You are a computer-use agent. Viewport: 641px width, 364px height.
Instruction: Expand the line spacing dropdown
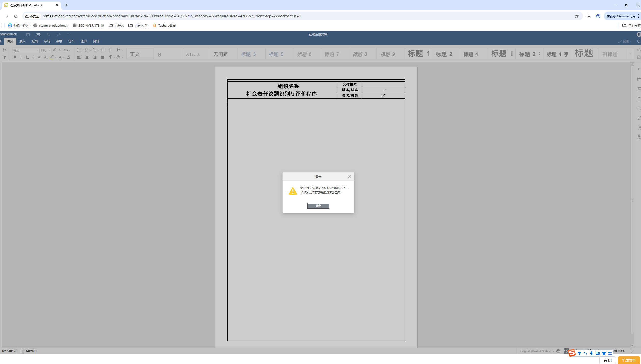click(x=122, y=50)
